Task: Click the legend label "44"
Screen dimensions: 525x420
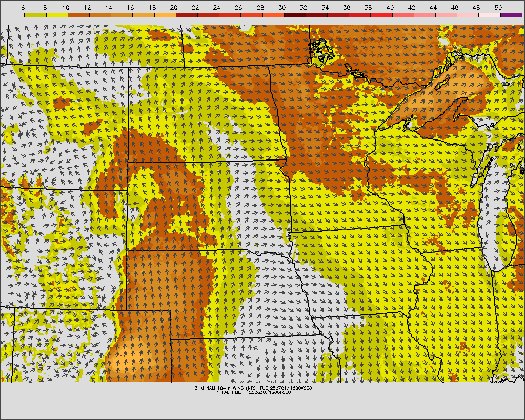Action: [433, 7]
